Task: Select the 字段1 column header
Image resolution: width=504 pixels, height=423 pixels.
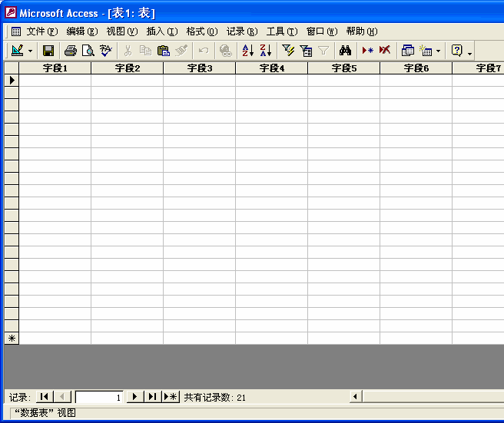Action: pyautogui.click(x=55, y=68)
